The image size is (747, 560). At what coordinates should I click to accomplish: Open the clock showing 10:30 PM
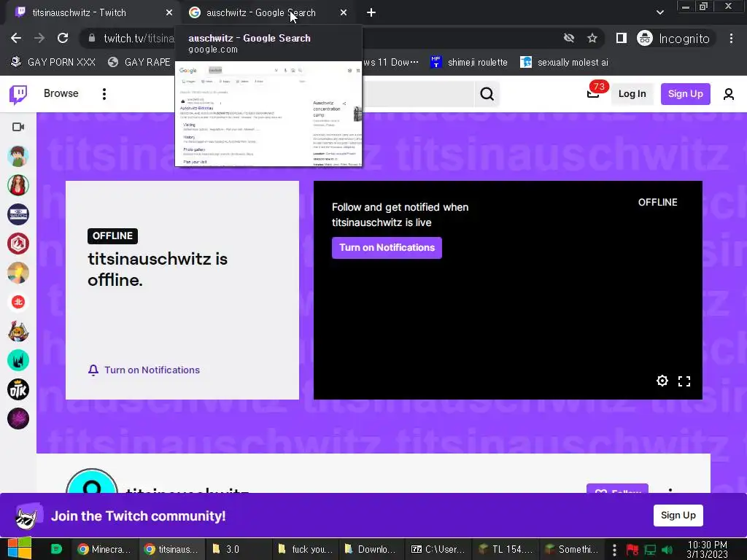707,549
